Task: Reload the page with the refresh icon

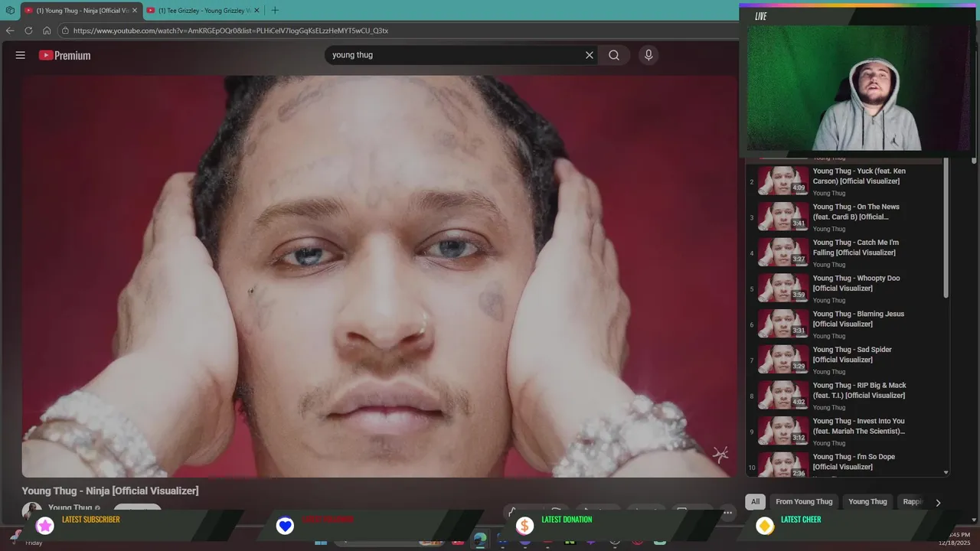Action: 28,31
